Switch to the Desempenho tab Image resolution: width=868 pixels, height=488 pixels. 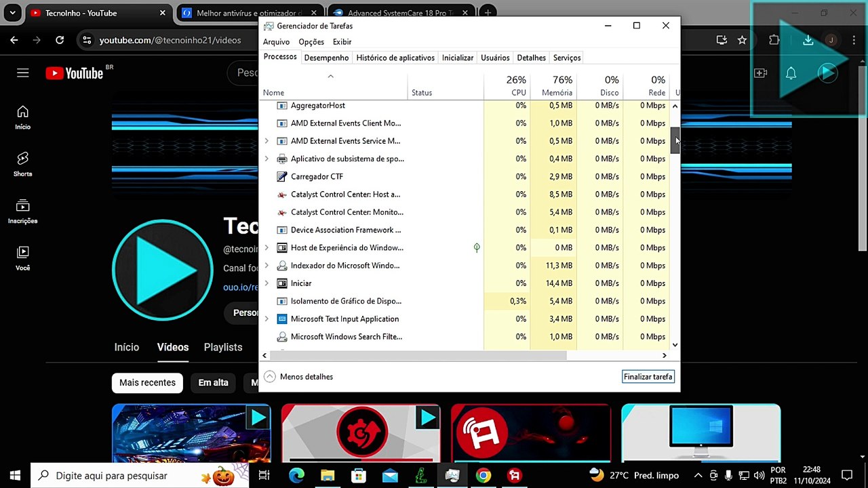click(326, 58)
